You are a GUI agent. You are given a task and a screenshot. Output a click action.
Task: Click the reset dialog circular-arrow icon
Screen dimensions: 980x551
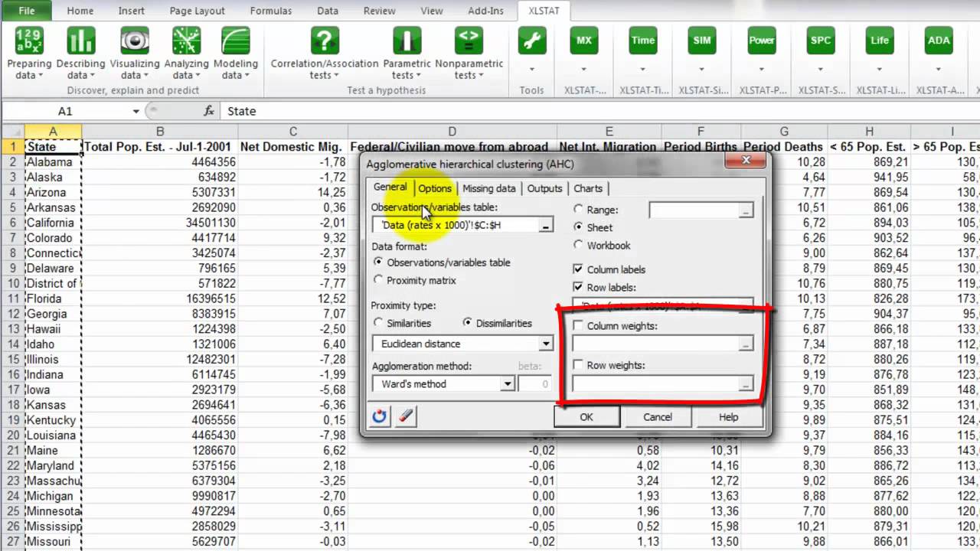380,416
